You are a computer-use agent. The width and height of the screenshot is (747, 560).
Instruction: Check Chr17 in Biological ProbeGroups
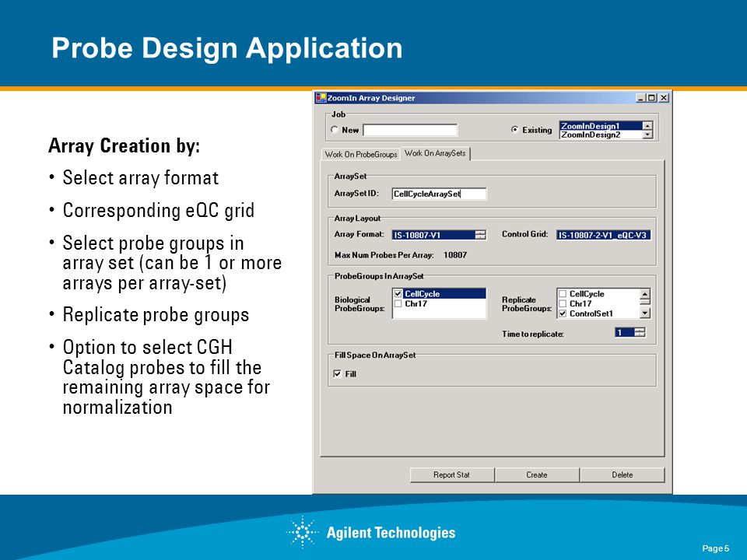click(398, 303)
